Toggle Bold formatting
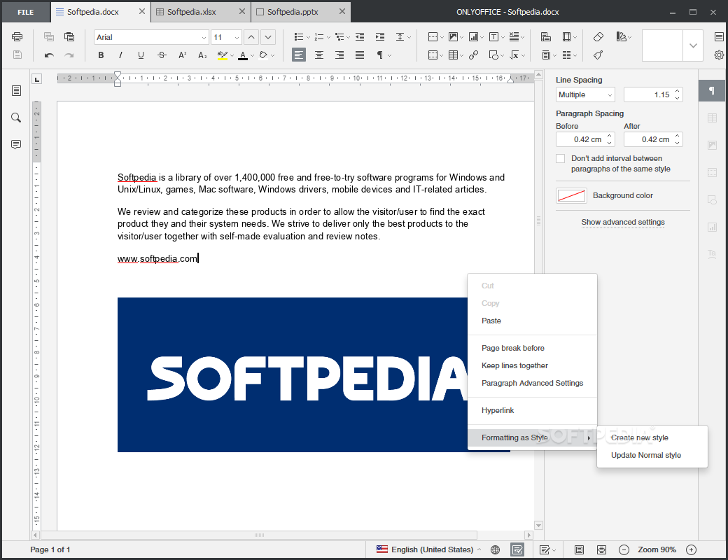 (101, 55)
